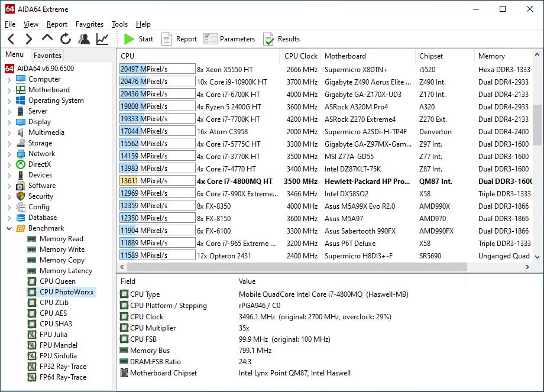
Task: Click the vertical scrollbar down arrow
Action: [x=537, y=257]
